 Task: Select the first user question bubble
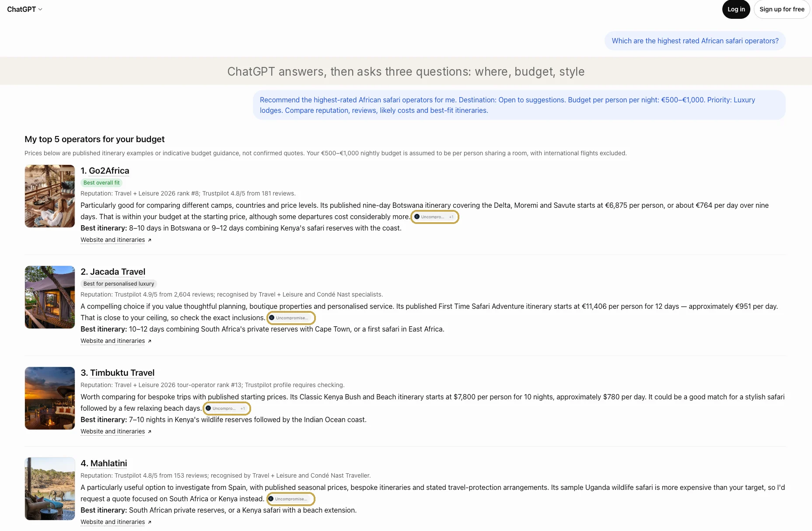[x=695, y=41]
